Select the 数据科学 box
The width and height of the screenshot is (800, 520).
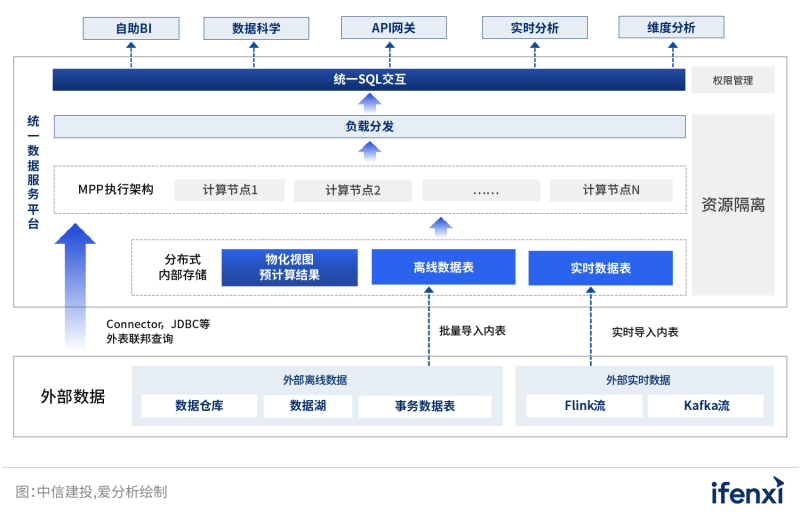(256, 28)
